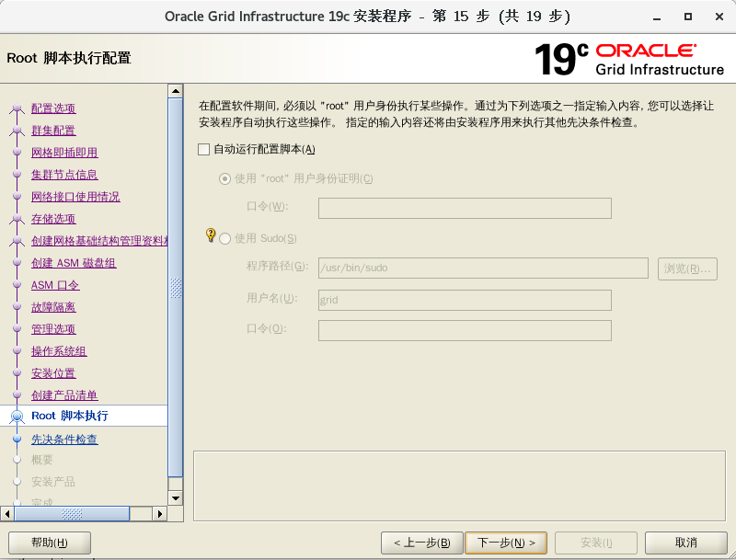736x560 pixels.
Task: Close the installer window
Action: (719, 17)
